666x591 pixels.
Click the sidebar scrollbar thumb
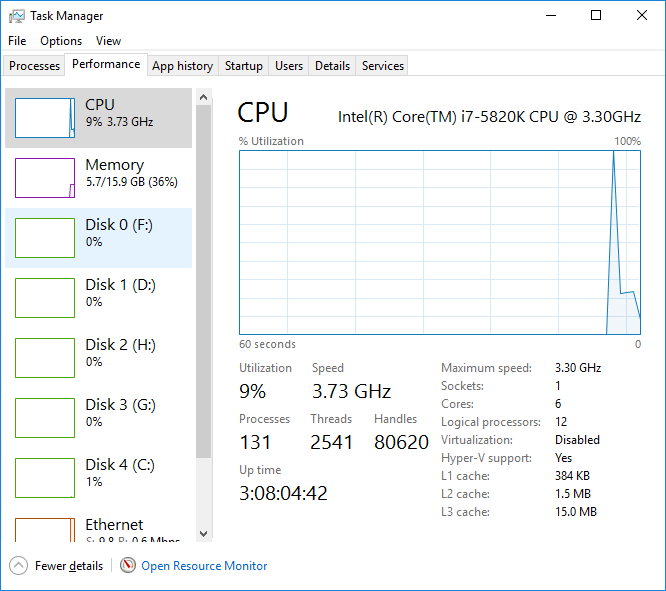(203, 281)
